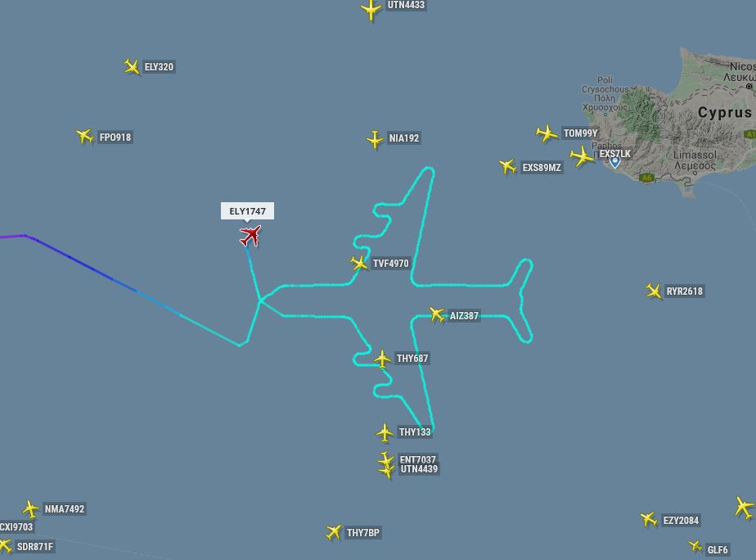Click the AIZ387 plane icon
The width and height of the screenshot is (756, 560).
click(x=437, y=315)
